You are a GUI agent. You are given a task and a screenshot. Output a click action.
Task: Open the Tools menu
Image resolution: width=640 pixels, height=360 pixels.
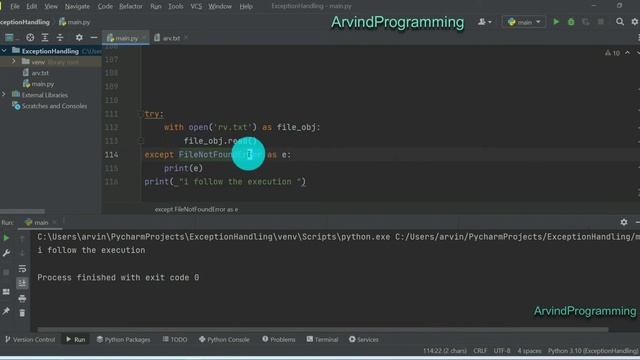[176, 6]
